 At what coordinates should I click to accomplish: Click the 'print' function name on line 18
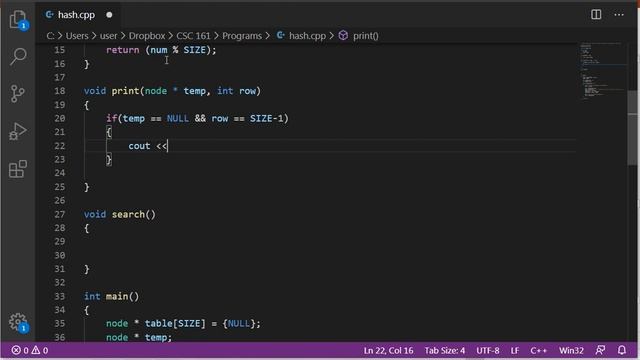pos(125,91)
